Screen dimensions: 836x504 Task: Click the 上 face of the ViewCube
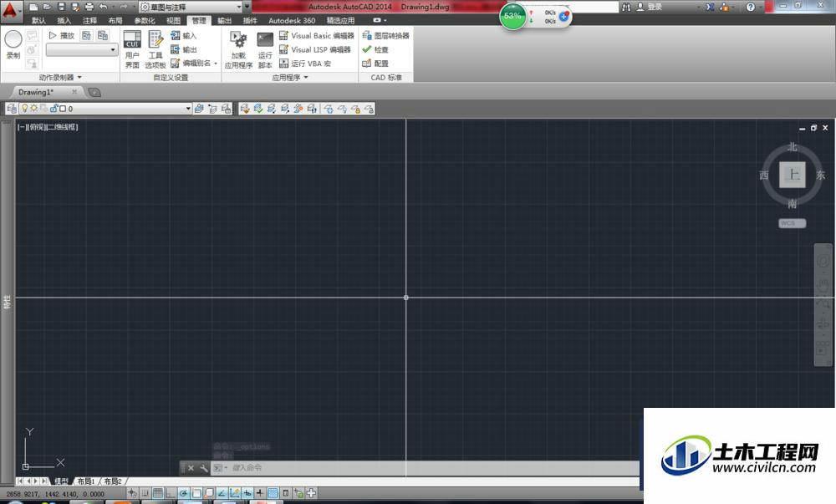(793, 175)
